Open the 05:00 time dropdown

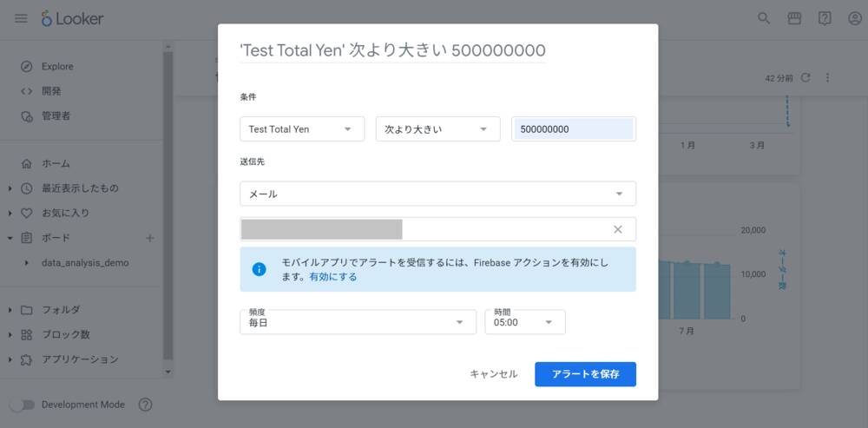[x=524, y=322]
